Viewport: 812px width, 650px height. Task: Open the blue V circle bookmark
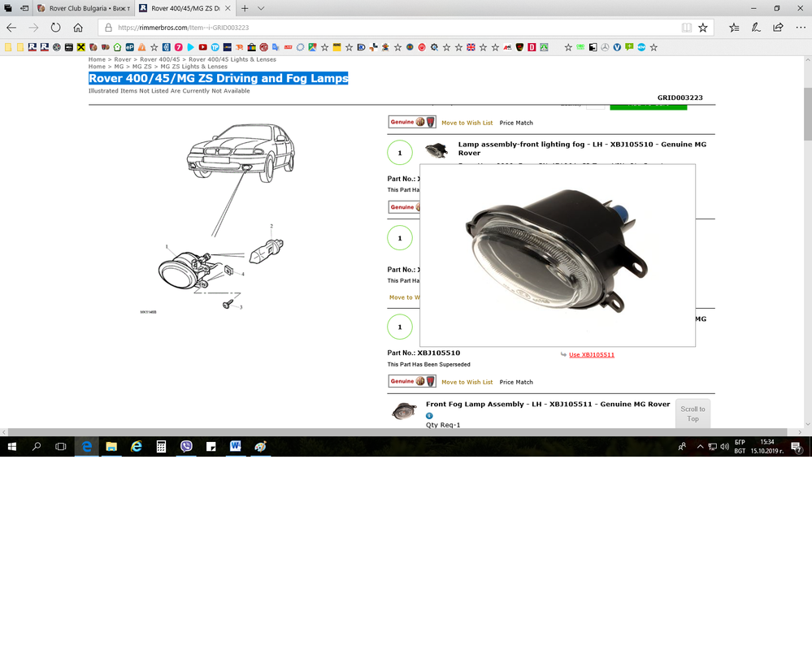tap(617, 47)
